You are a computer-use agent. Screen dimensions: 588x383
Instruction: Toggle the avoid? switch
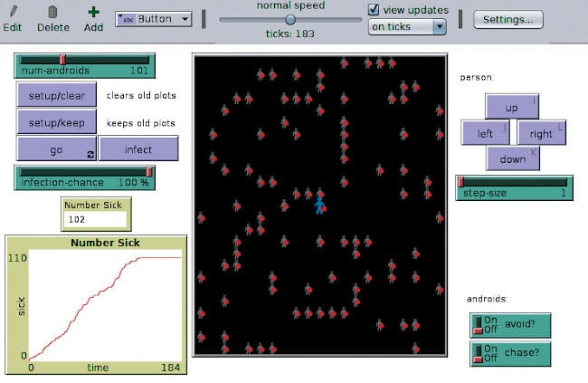click(477, 324)
